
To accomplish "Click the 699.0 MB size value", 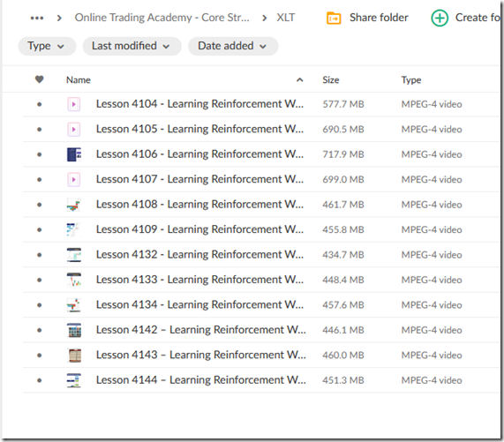I will pyautogui.click(x=343, y=180).
